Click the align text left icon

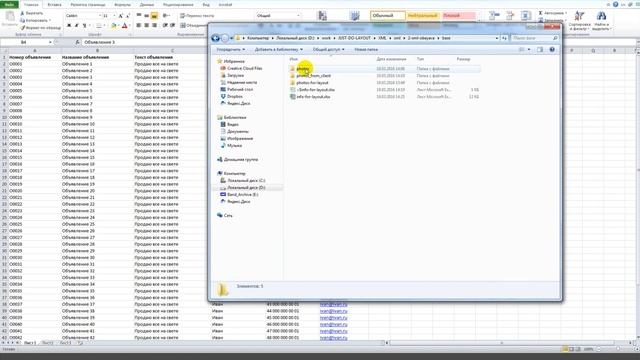click(x=139, y=25)
